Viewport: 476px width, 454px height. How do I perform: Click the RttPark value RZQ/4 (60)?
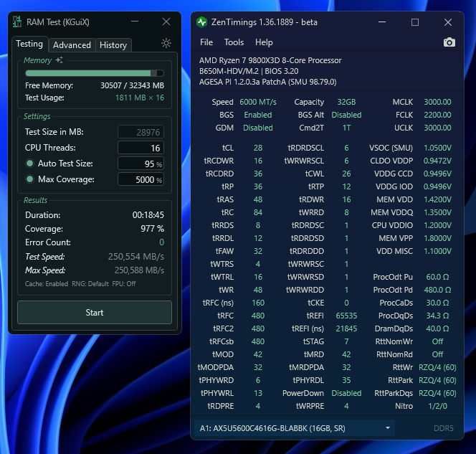coord(437,380)
